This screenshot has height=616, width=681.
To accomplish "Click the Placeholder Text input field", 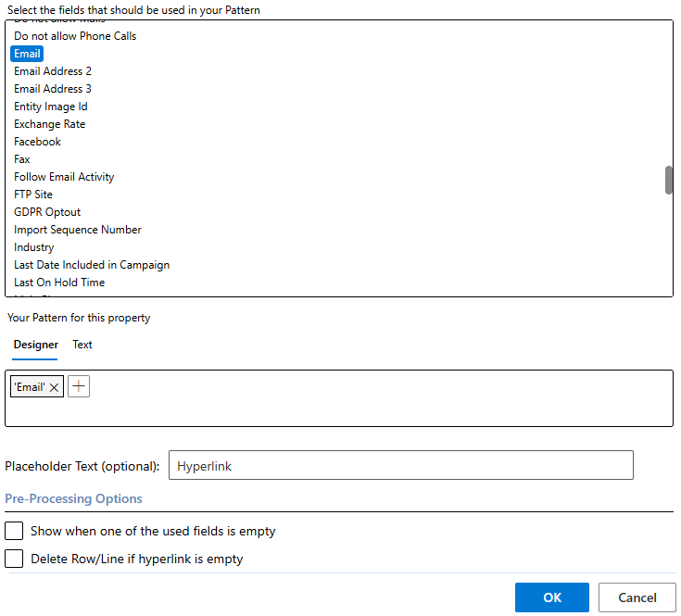I will pos(400,466).
